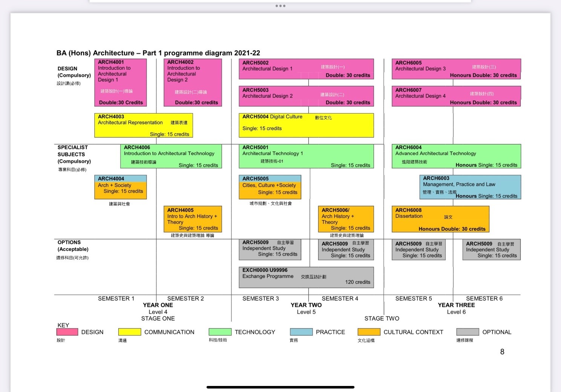Click the ARCH4004 Arch + Society box
This screenshot has width=561, height=392.
coord(120,187)
